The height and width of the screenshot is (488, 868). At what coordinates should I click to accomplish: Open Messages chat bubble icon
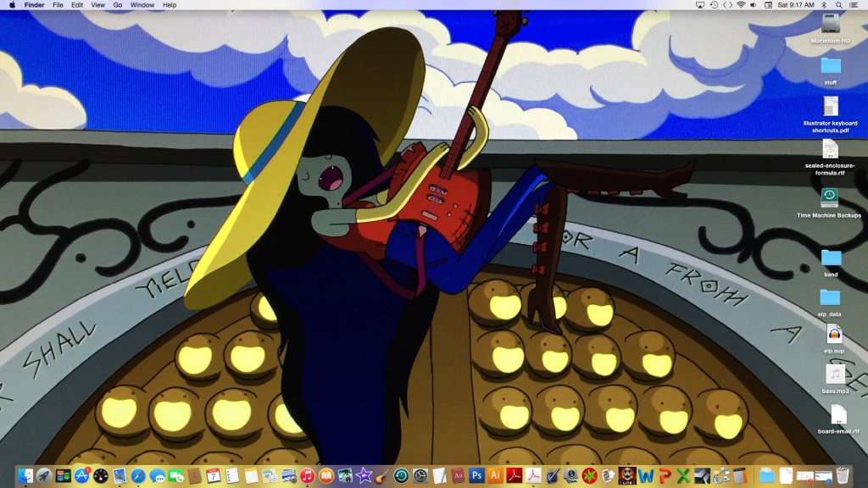pyautogui.click(x=157, y=476)
